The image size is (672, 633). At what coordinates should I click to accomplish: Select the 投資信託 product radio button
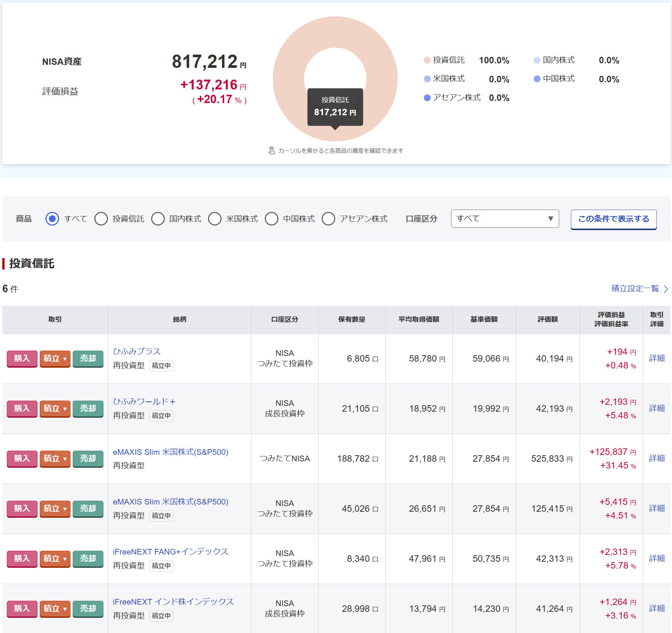pyautogui.click(x=101, y=219)
